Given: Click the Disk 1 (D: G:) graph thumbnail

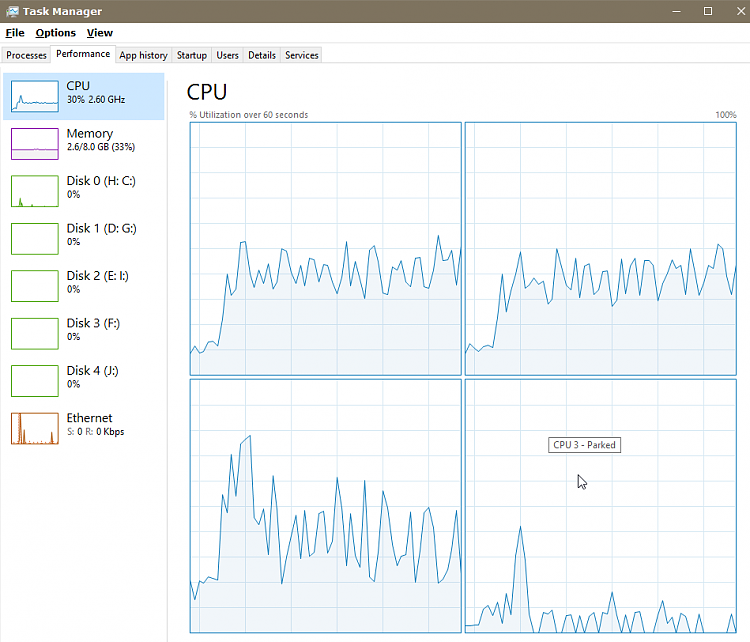Looking at the screenshot, I should 35,238.
